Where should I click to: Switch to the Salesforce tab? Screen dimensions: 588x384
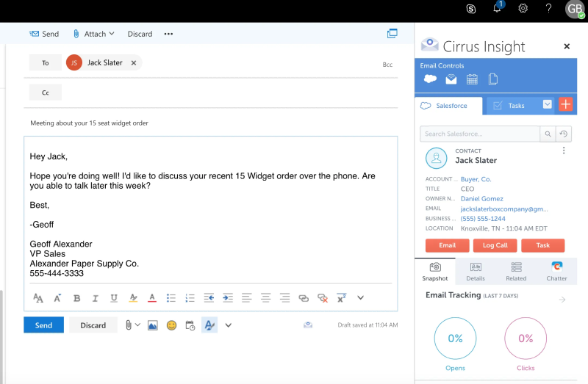[x=448, y=106]
